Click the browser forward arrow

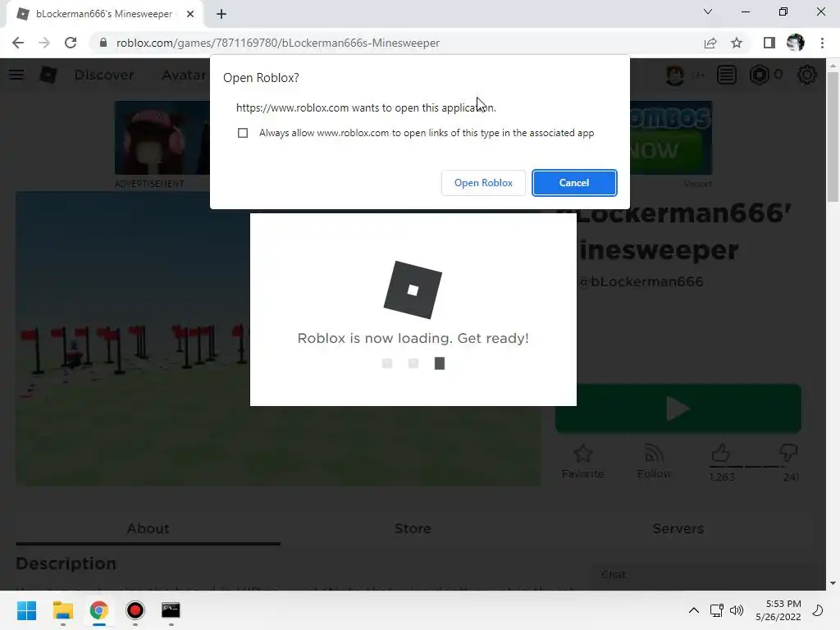click(44, 43)
